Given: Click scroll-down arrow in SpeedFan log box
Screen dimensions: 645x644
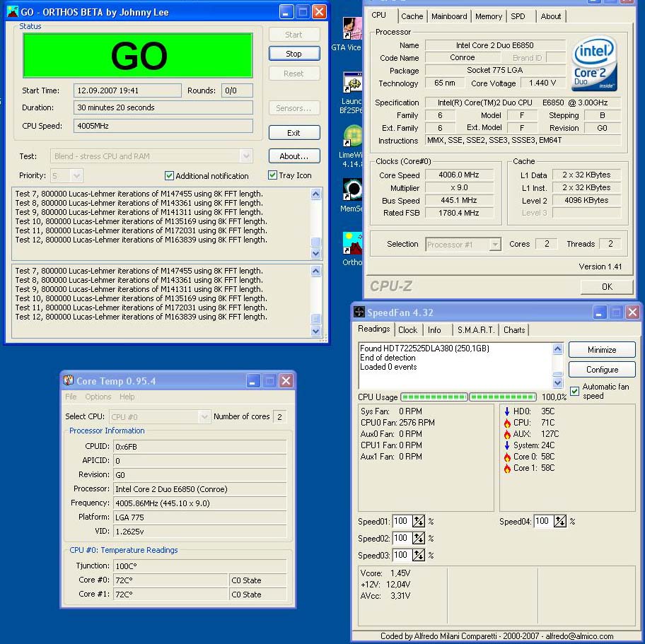Looking at the screenshot, I should (x=557, y=383).
